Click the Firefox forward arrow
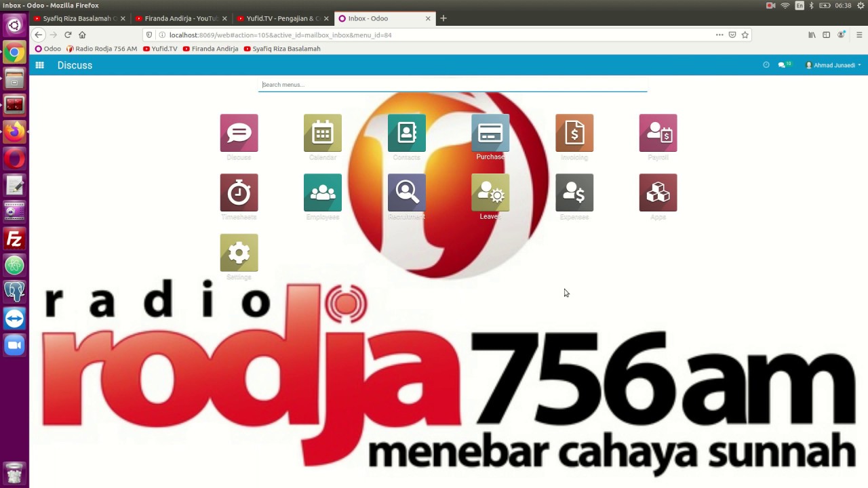This screenshot has width=868, height=488. (x=54, y=35)
